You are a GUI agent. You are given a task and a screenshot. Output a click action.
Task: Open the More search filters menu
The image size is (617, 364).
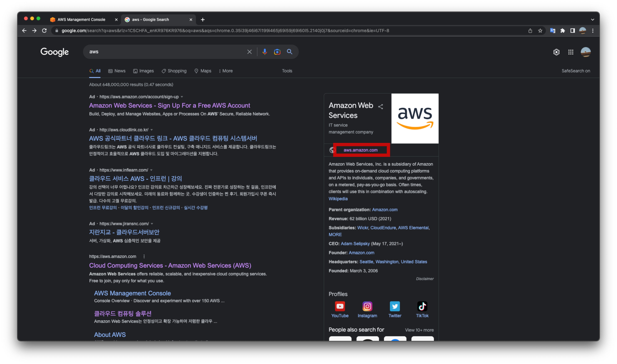point(226,71)
